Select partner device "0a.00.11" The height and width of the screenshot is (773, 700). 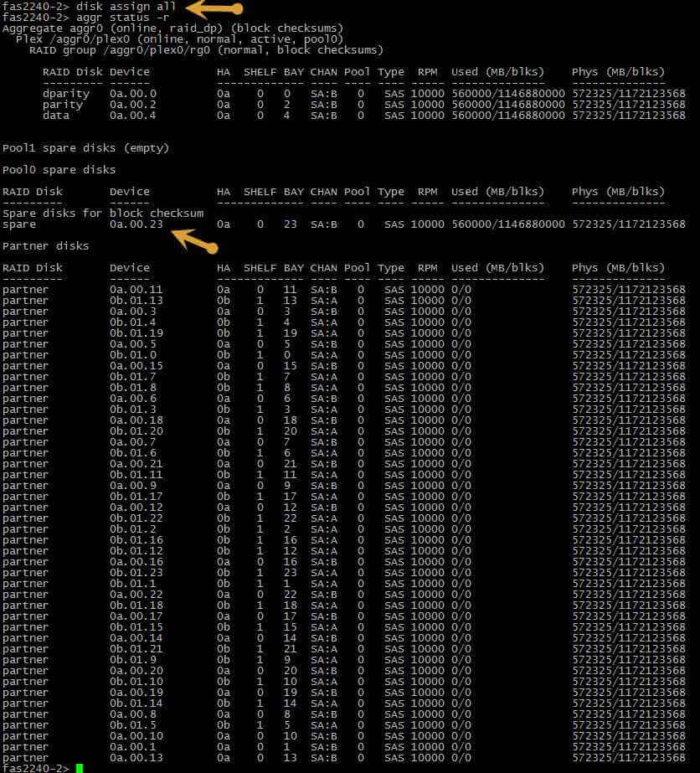(x=136, y=290)
